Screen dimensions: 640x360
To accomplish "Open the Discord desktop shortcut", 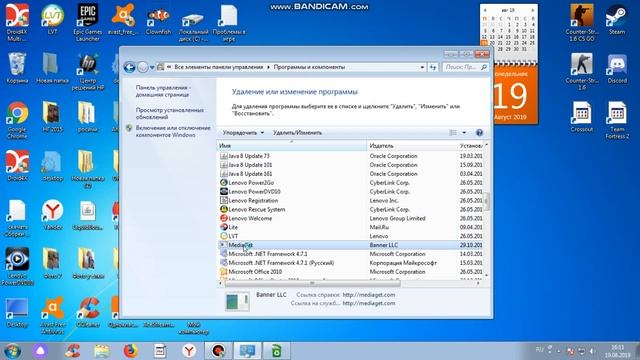I will pyautogui.click(x=617, y=68).
